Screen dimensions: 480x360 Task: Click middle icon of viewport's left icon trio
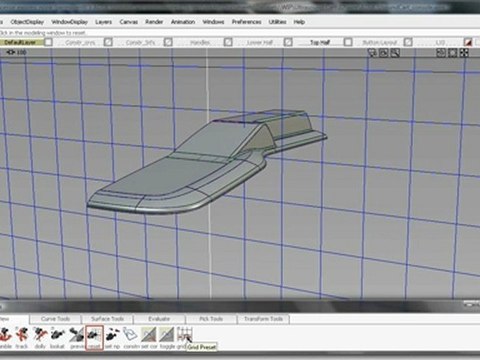384,53
